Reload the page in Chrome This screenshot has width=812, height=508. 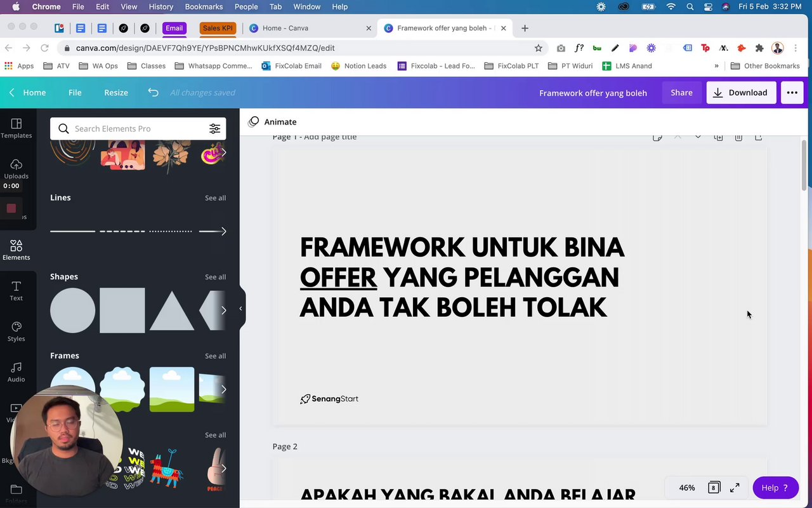coord(44,48)
